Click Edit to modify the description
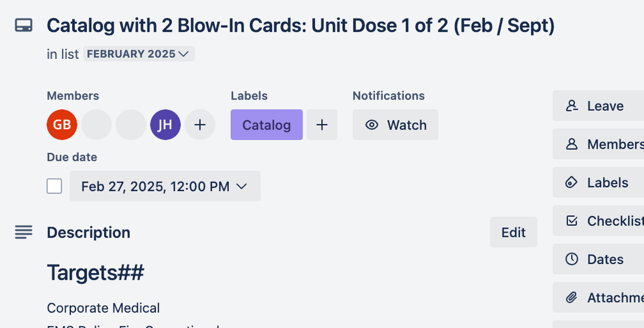The image size is (644, 328). (514, 232)
